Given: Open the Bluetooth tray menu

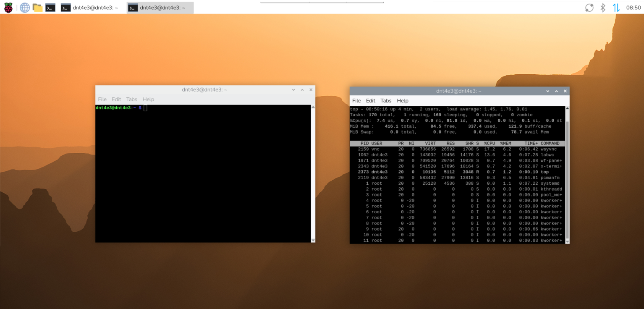Looking at the screenshot, I should pyautogui.click(x=603, y=8).
